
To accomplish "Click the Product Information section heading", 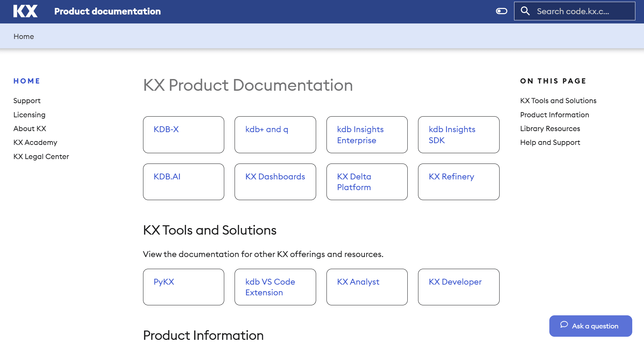I will [203, 335].
